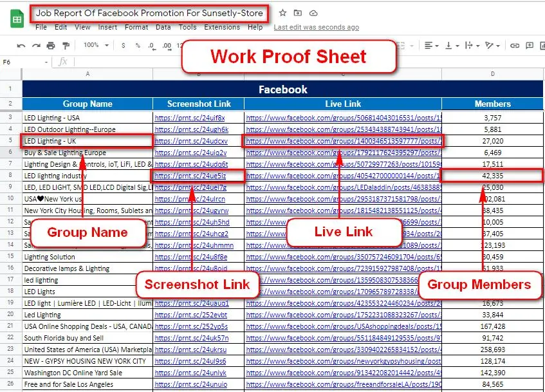Open the Extensions menu

tap(222, 27)
